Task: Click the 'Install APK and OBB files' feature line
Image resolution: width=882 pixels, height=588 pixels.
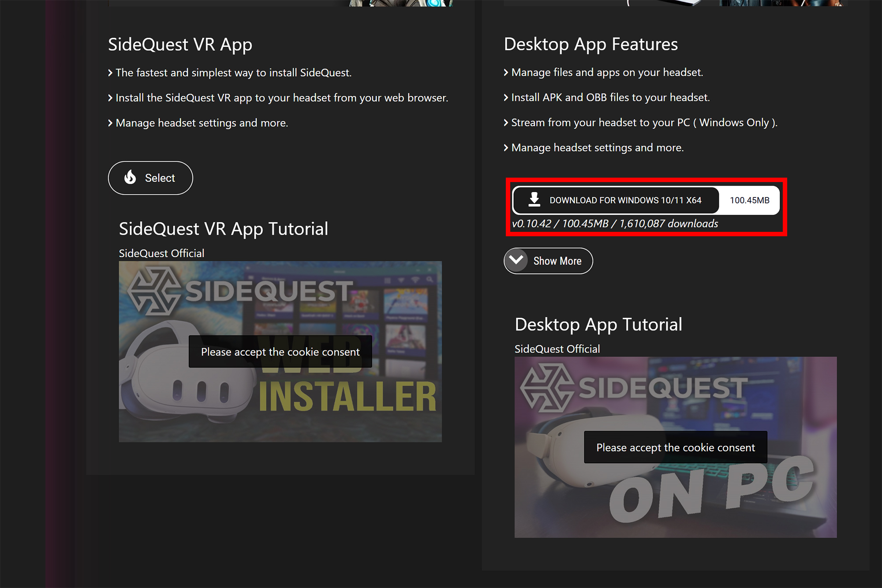Action: tap(610, 97)
